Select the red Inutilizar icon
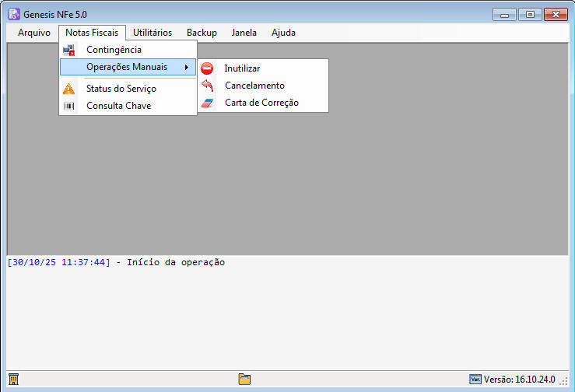This screenshot has width=575, height=392. click(x=207, y=68)
